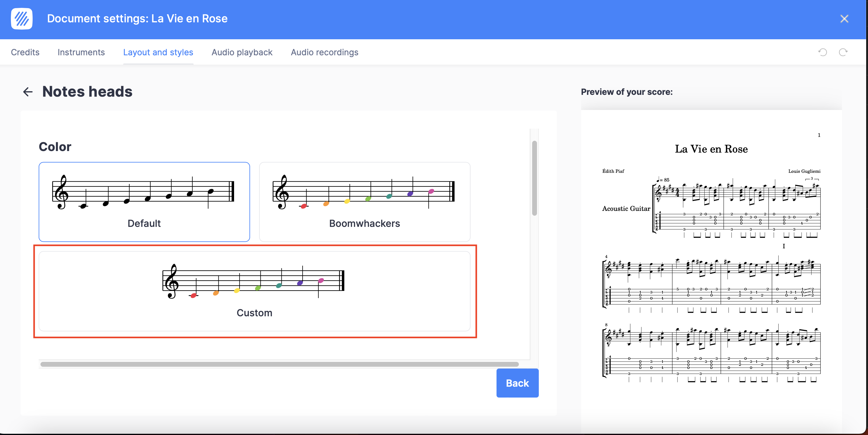This screenshot has height=435, width=868.
Task: Open the Audio recordings tab
Action: pyautogui.click(x=324, y=52)
